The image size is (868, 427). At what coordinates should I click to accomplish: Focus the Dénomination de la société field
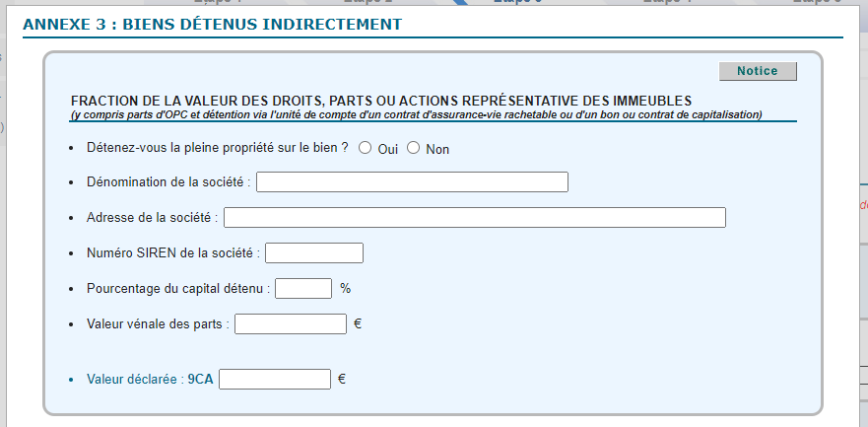pos(413,182)
